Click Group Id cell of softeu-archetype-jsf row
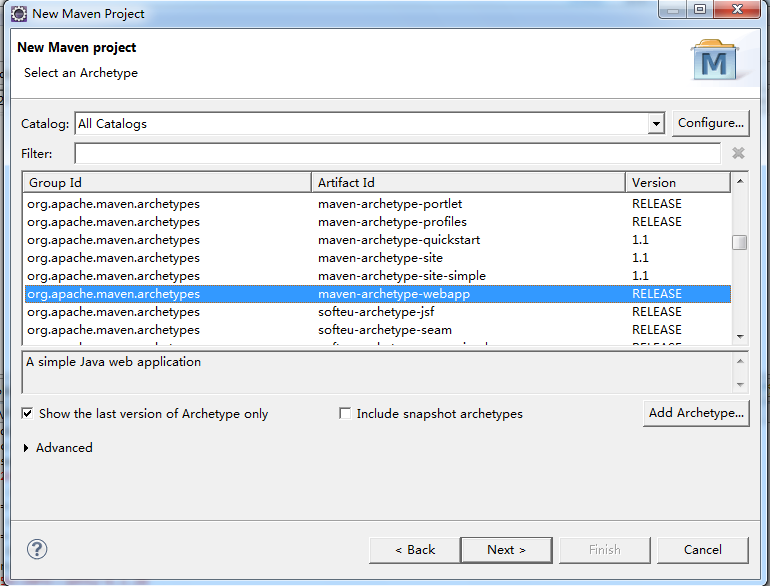Image resolution: width=770 pixels, height=586 pixels. 113,312
